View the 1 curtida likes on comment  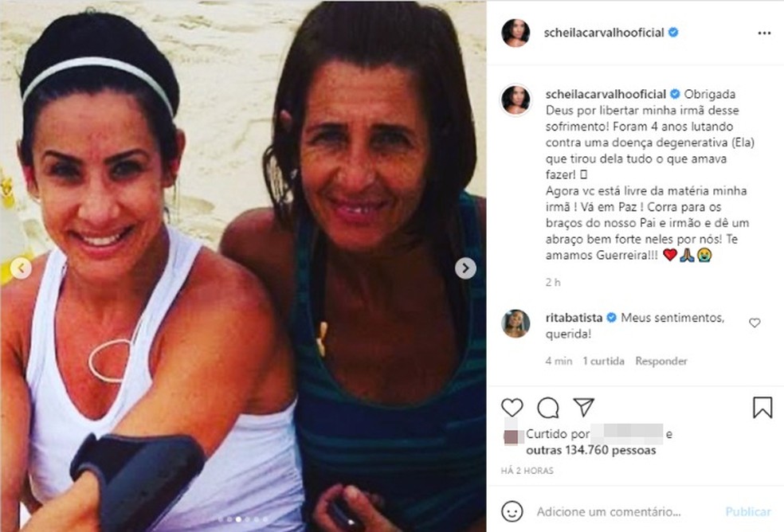[603, 361]
